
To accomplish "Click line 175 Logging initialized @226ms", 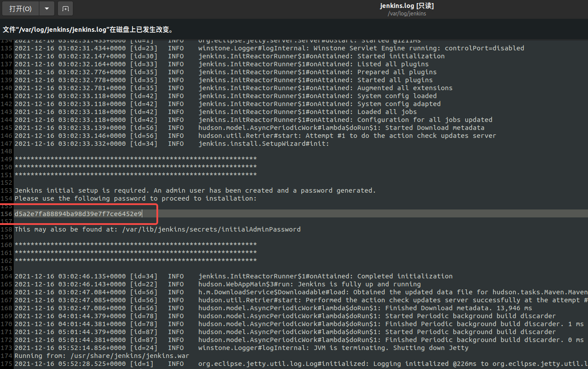I will click(301, 364).
